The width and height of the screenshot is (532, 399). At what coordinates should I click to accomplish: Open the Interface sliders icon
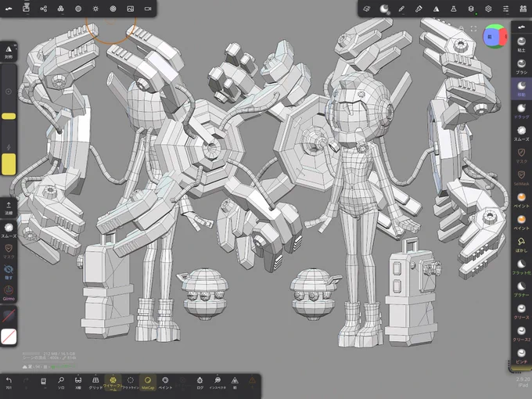tap(505, 9)
